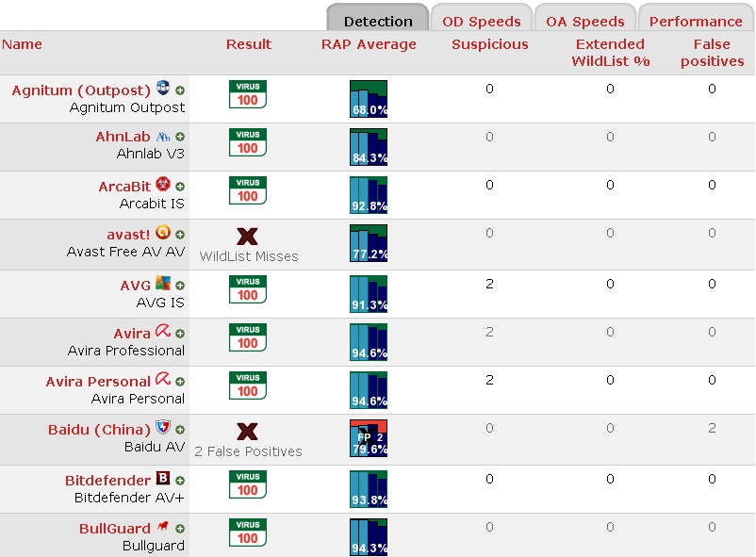Screen dimensions: 756x557
Task: Sort by False positives column header
Action: (x=712, y=53)
